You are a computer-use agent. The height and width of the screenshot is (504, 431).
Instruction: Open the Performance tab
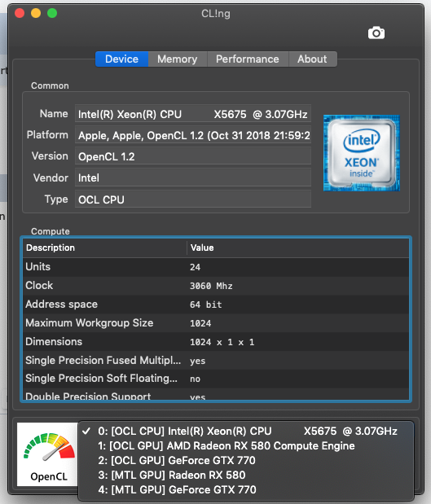(248, 59)
